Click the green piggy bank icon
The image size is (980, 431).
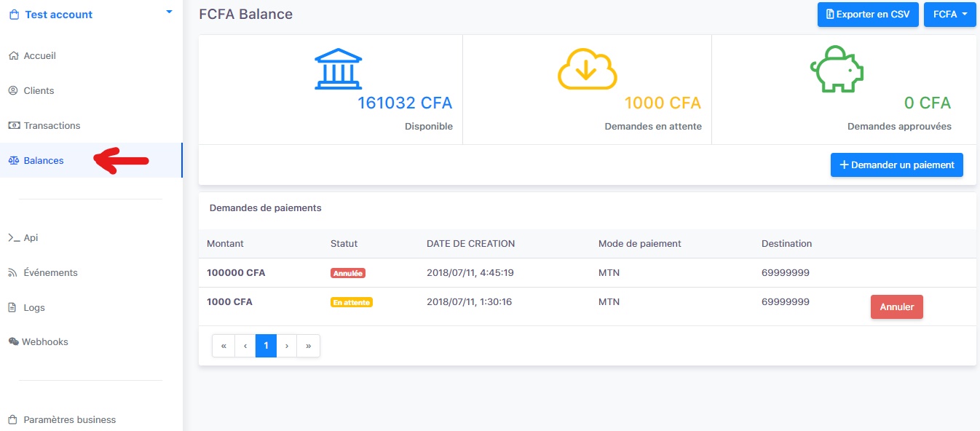pyautogui.click(x=837, y=70)
